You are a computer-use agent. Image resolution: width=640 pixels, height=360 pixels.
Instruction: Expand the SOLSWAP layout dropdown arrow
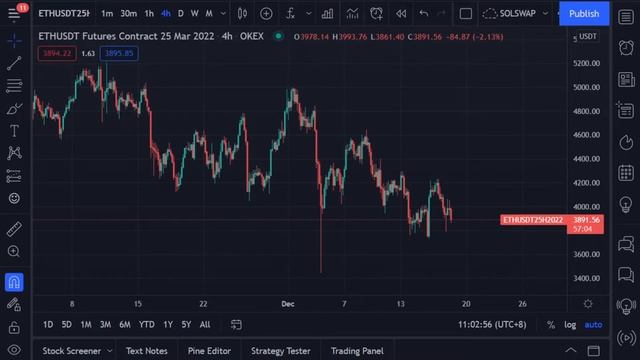tap(545, 14)
